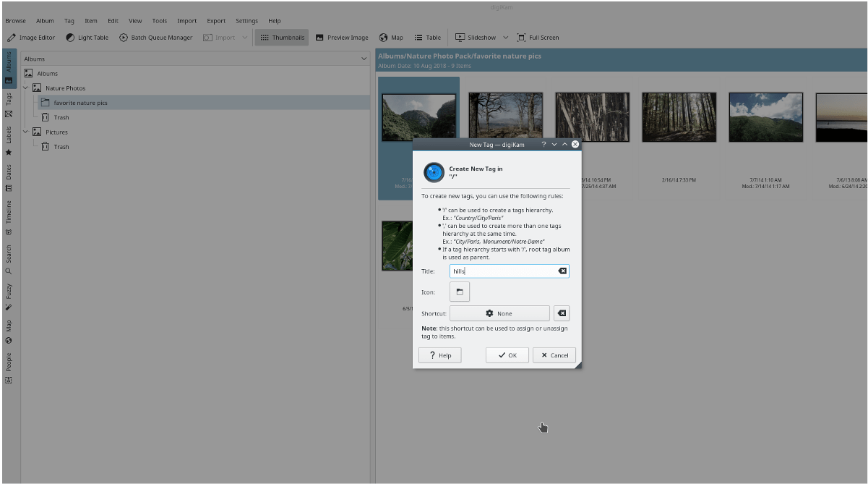Start Full Screen mode
This screenshot has height=484, width=868.
(x=538, y=38)
